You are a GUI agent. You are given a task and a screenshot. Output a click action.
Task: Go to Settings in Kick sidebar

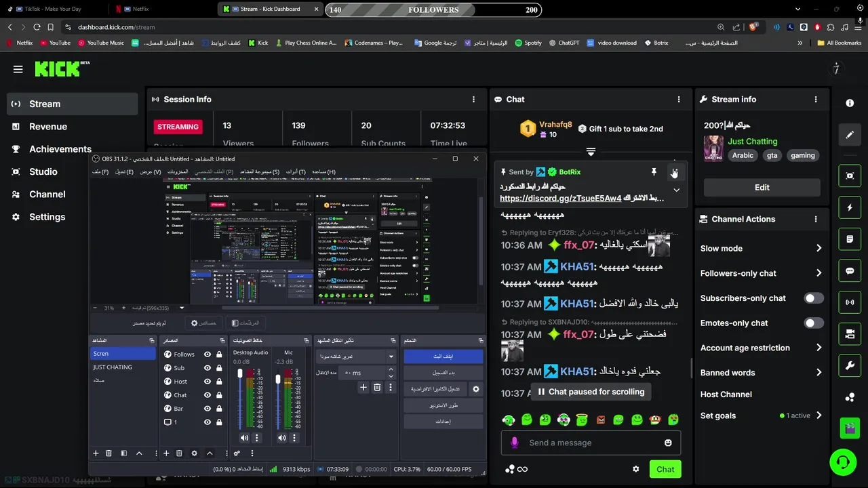(47, 217)
